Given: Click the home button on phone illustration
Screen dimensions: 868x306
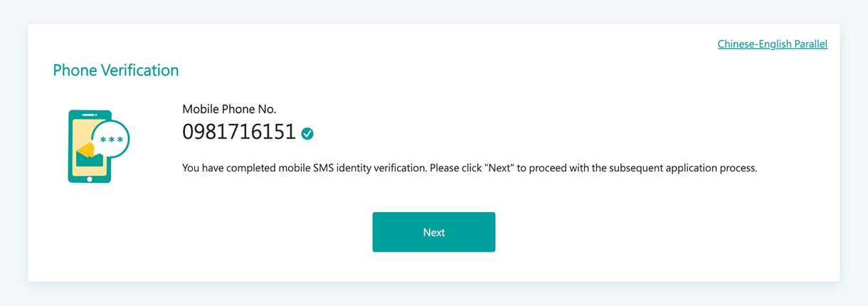Looking at the screenshot, I should click(x=90, y=179).
